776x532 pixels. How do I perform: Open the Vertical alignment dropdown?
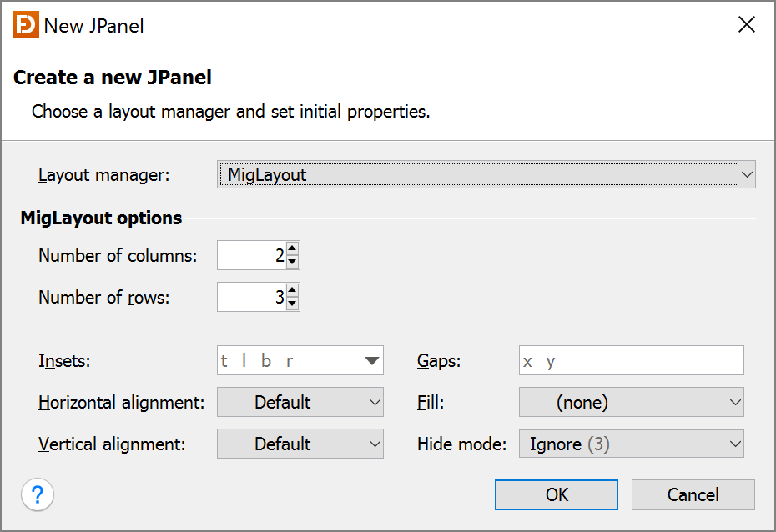point(300,444)
